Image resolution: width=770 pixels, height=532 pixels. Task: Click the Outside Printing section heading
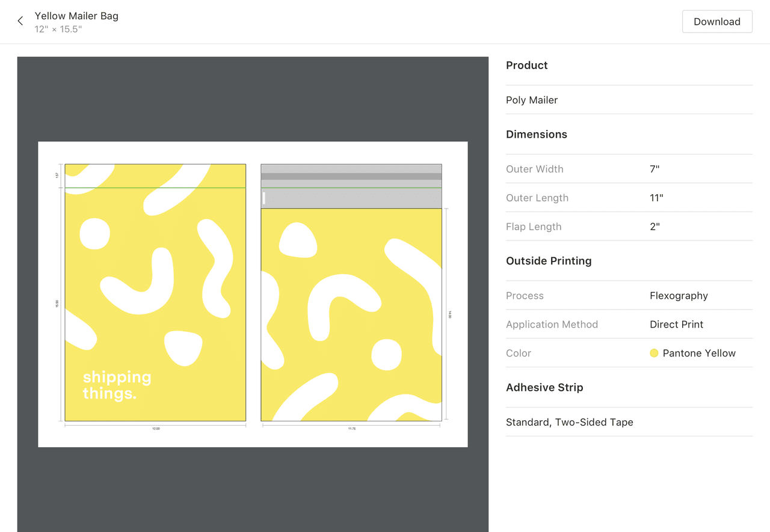point(549,261)
